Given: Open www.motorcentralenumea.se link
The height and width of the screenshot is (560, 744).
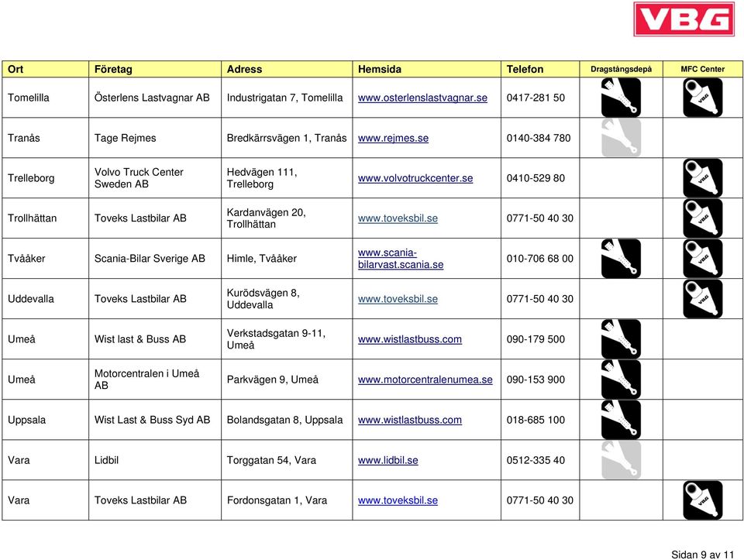Looking at the screenshot, I should pos(425,380).
